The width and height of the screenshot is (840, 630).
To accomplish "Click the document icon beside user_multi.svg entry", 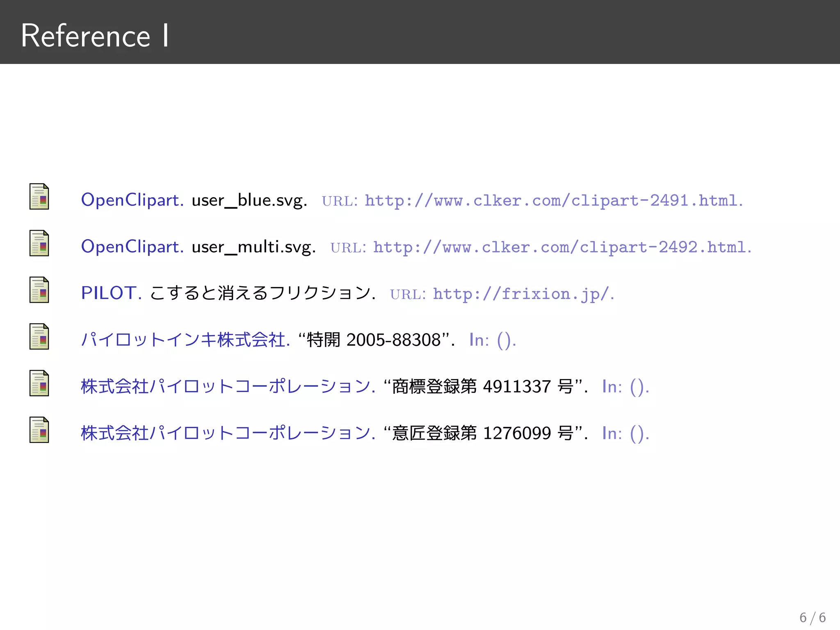I will pyautogui.click(x=39, y=243).
